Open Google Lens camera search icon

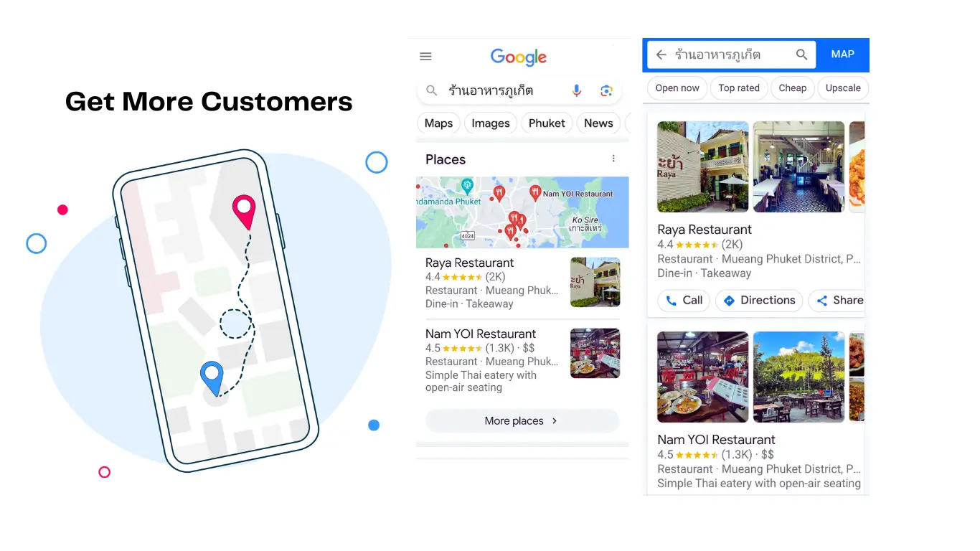click(x=606, y=90)
